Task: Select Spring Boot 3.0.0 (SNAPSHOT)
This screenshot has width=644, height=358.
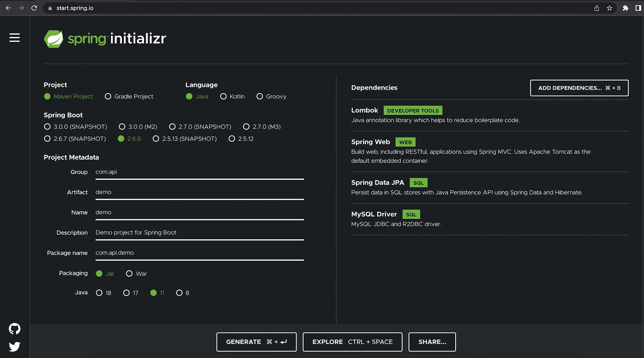Action: coord(76,127)
